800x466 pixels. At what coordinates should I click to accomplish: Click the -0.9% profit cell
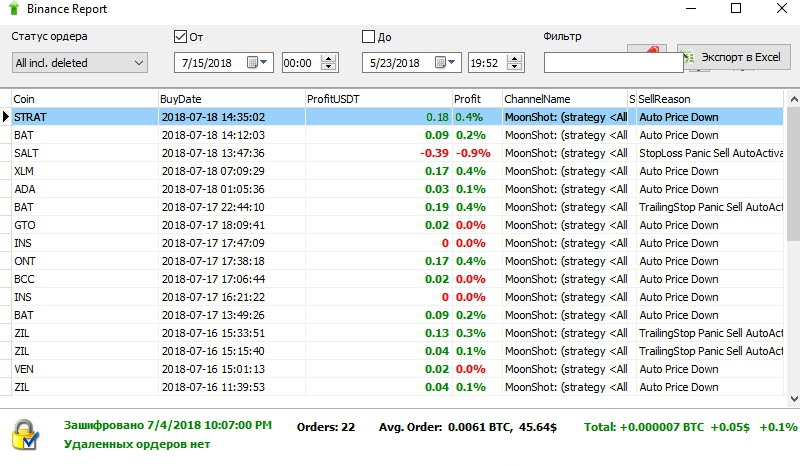(x=473, y=153)
